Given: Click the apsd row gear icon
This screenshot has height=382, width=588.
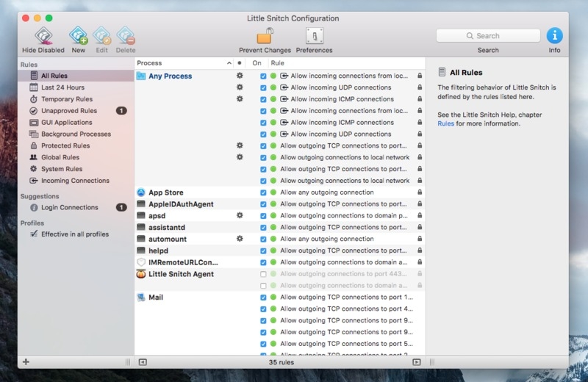Looking at the screenshot, I should (240, 215).
